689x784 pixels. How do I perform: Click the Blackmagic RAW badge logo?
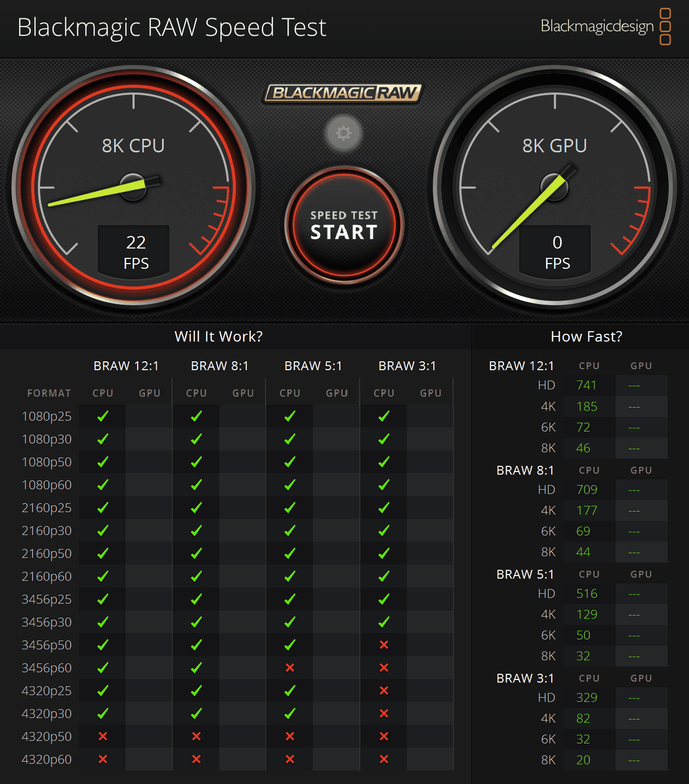tap(343, 93)
